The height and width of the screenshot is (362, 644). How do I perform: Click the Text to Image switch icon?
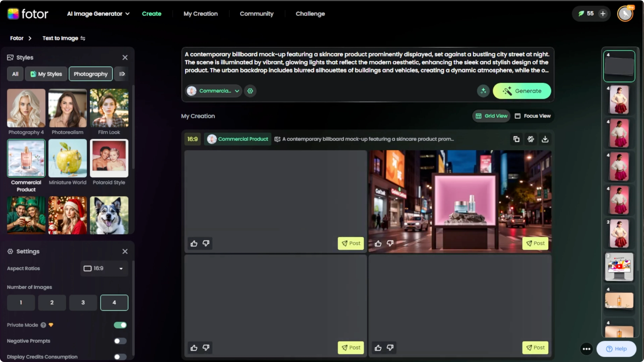(x=83, y=38)
